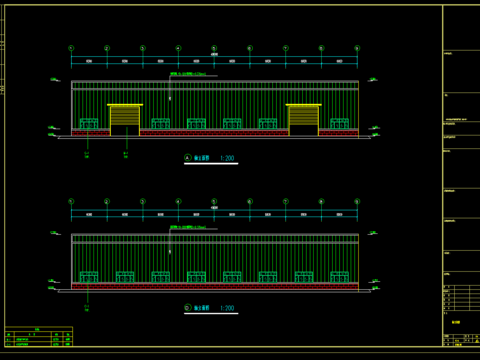480x360 pixels.
Task: Select grid axis bubble 5 of lower elevation
Action: click(214, 201)
